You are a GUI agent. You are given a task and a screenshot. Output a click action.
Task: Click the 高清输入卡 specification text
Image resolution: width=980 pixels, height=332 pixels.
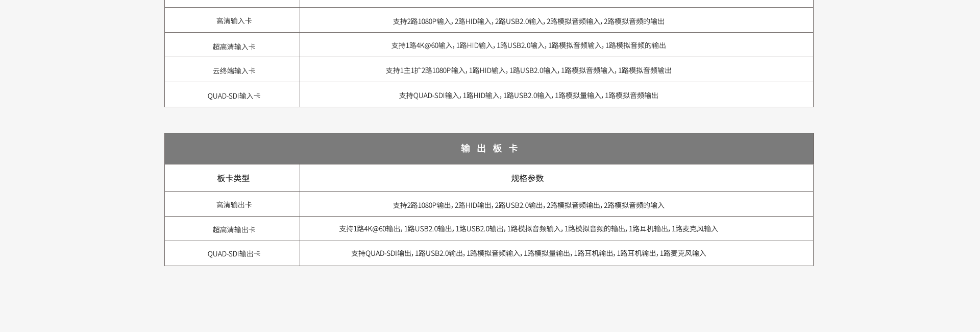[528, 21]
